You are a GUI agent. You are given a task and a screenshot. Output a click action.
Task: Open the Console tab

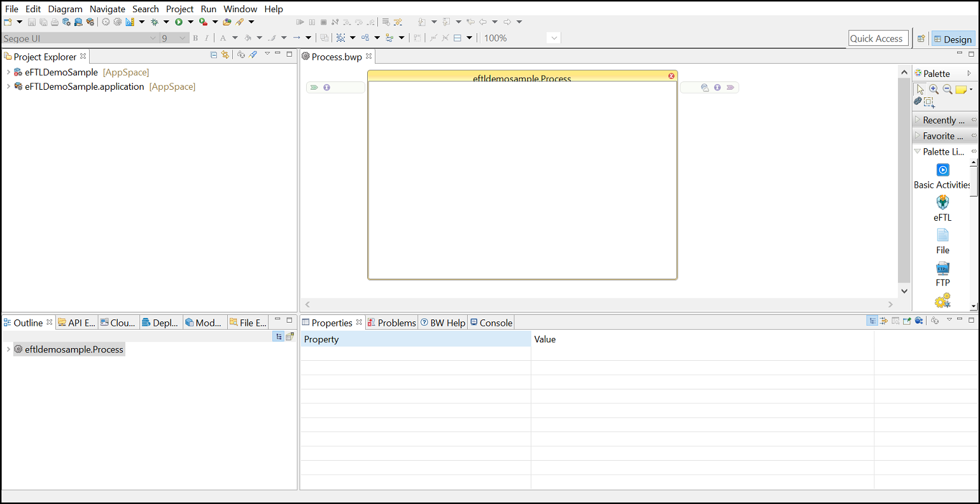[x=491, y=323]
